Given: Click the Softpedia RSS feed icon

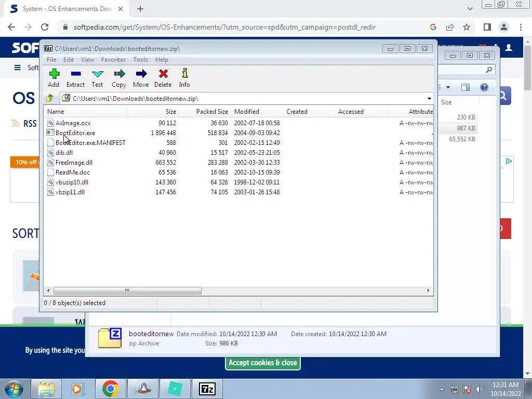Looking at the screenshot, I should pyautogui.click(x=16, y=123).
